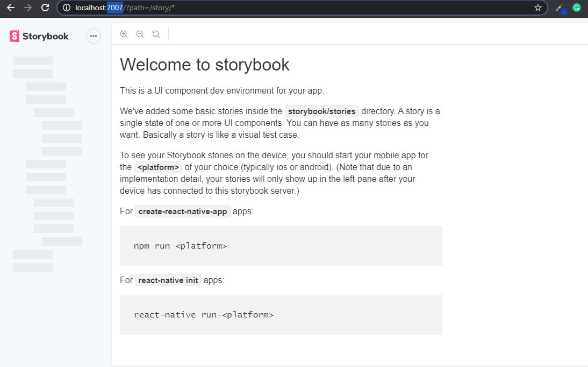Screen dimensions: 588x367
Task: Click the 'storybook/stories' inline code
Action: (322, 111)
